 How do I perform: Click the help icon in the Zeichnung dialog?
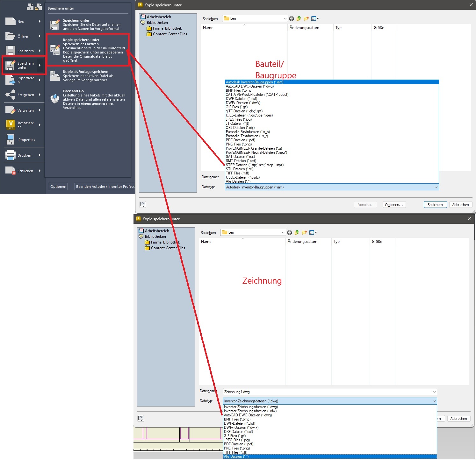pyautogui.click(x=141, y=418)
